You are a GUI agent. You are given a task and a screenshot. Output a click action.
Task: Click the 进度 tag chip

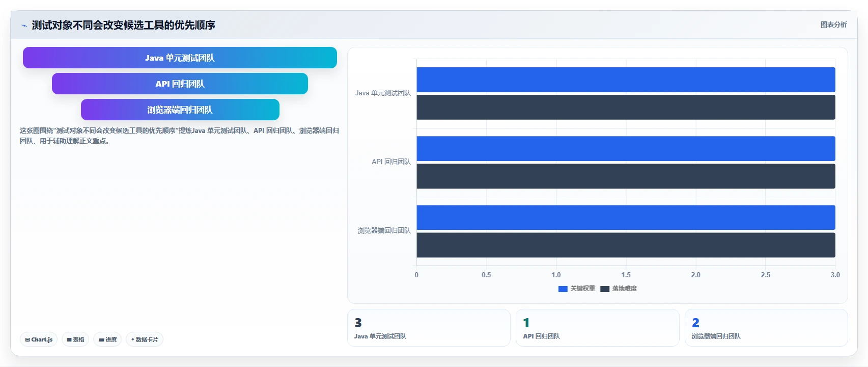(x=107, y=339)
